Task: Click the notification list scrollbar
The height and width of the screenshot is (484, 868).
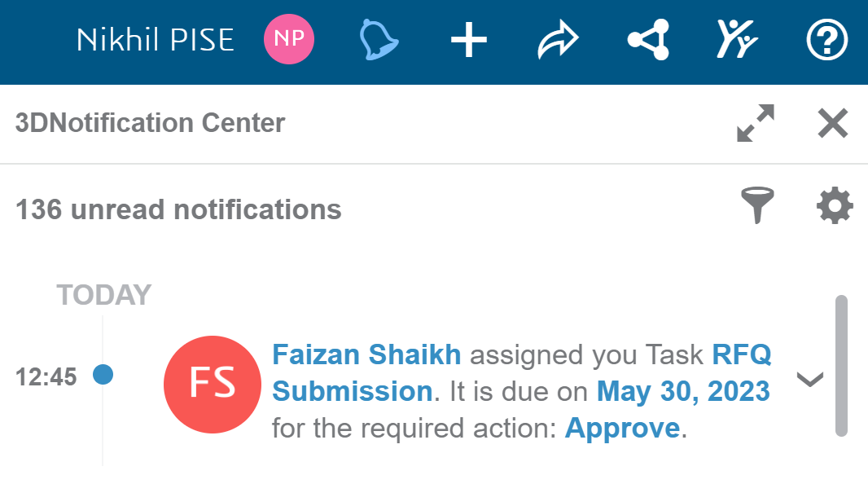Action: click(841, 366)
